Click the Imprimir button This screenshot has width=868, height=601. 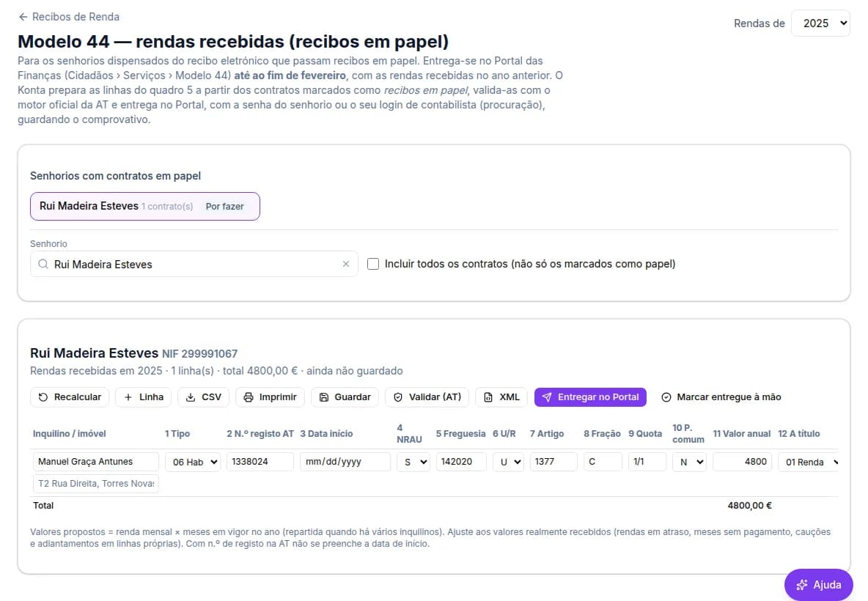point(270,397)
